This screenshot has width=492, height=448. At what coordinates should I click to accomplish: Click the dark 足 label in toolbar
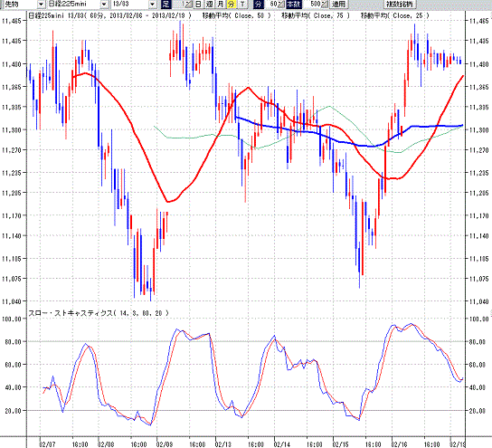166,5
